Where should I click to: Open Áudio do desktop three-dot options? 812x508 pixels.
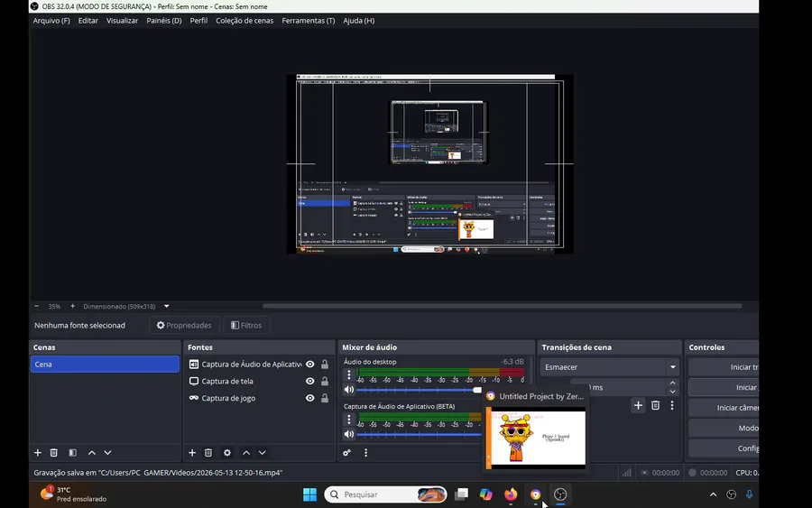349,374
